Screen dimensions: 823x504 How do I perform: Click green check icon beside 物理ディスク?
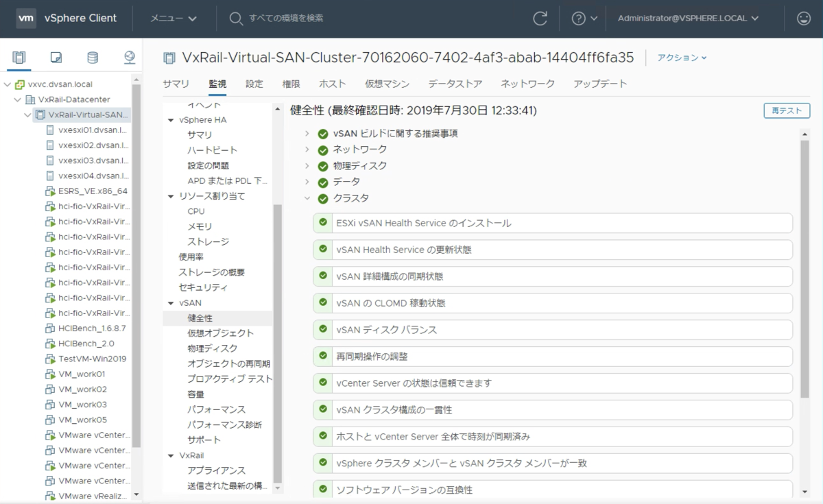pyautogui.click(x=322, y=166)
